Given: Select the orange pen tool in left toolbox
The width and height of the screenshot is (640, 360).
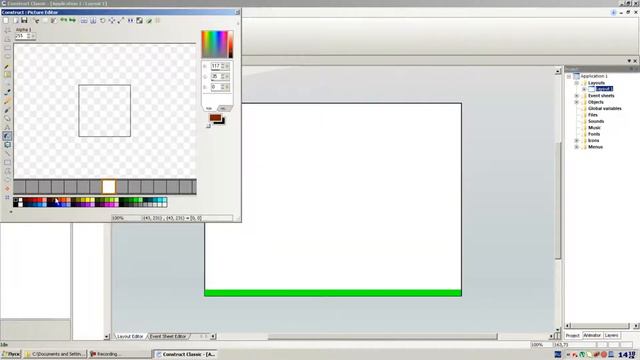Looking at the screenshot, I should 7,101.
